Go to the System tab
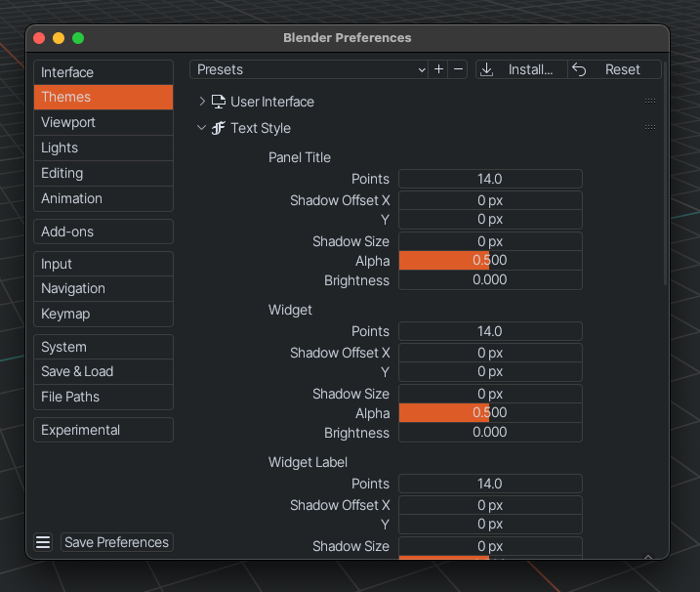Viewport: 700px width, 592px height. 103,347
